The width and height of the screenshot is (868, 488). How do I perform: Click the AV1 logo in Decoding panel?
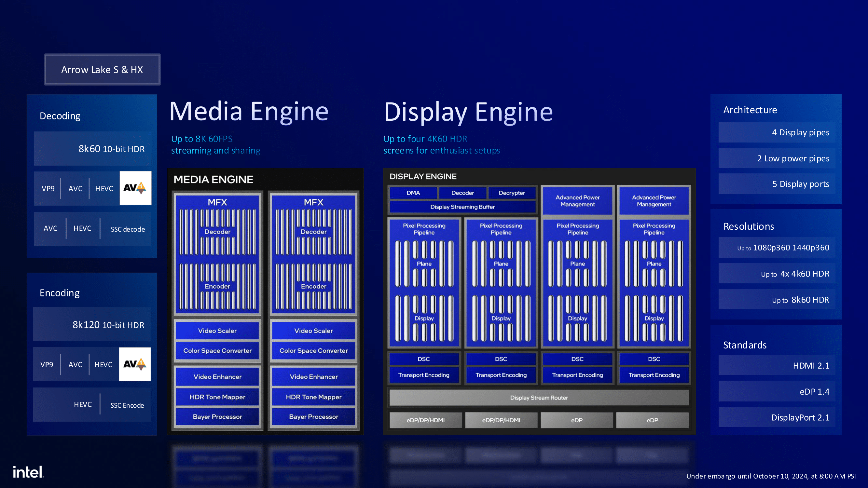coord(135,188)
